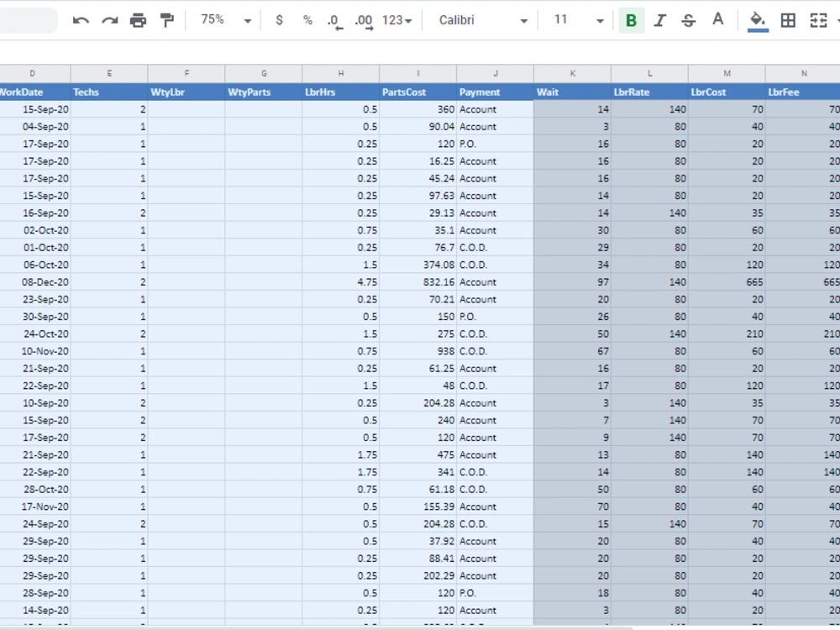Select column D header
Screen dimensions: 840x630
tap(34, 73)
